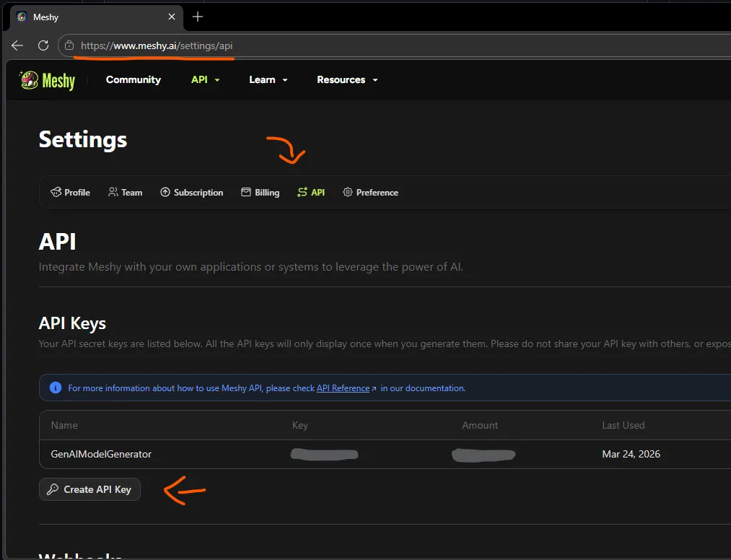This screenshot has height=560, width=731.
Task: Click the Meshy logo in header
Action: pyautogui.click(x=47, y=80)
